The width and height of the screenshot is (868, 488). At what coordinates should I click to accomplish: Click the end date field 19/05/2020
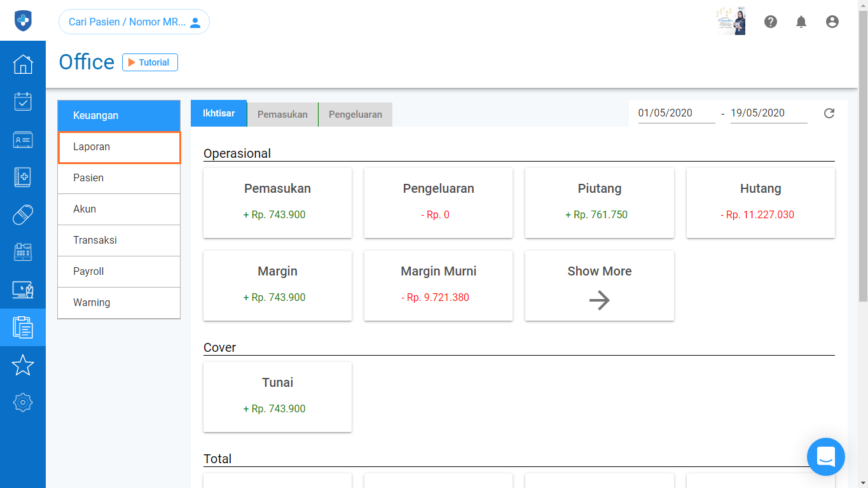(769, 113)
